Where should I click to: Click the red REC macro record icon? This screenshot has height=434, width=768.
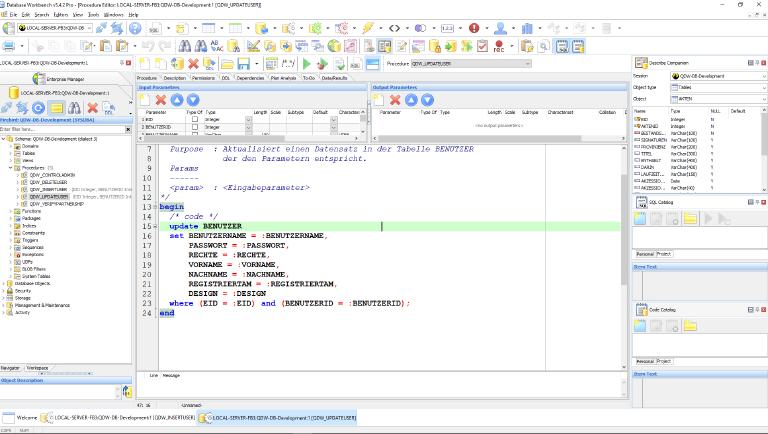point(499,46)
